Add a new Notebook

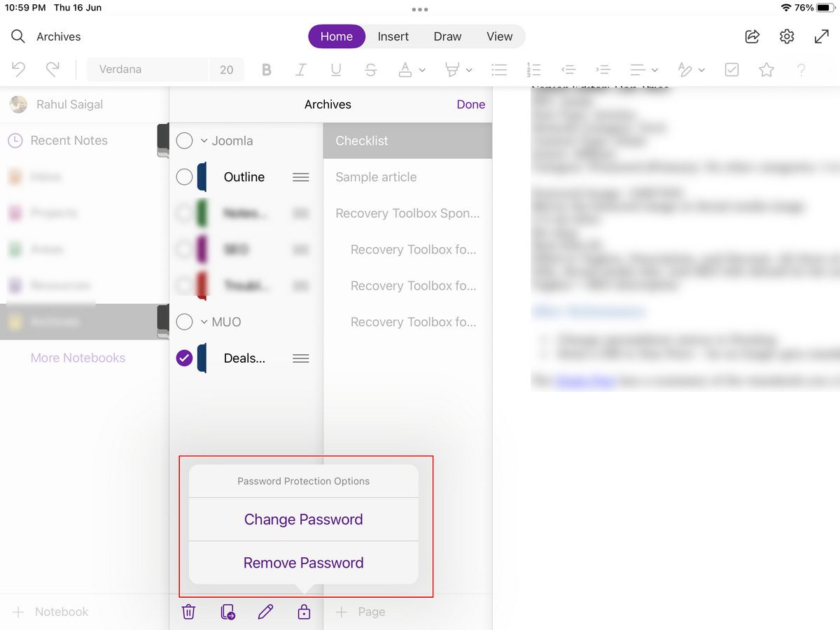[x=51, y=612]
